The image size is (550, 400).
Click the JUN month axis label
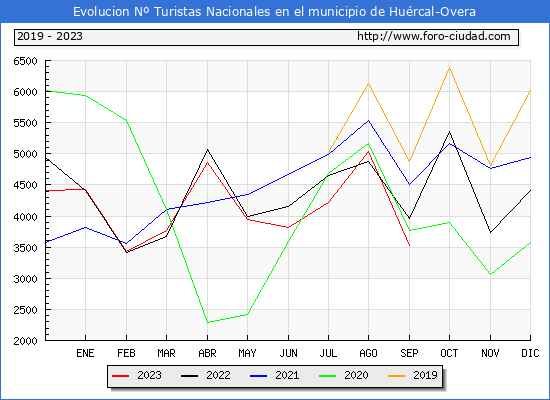(x=288, y=353)
